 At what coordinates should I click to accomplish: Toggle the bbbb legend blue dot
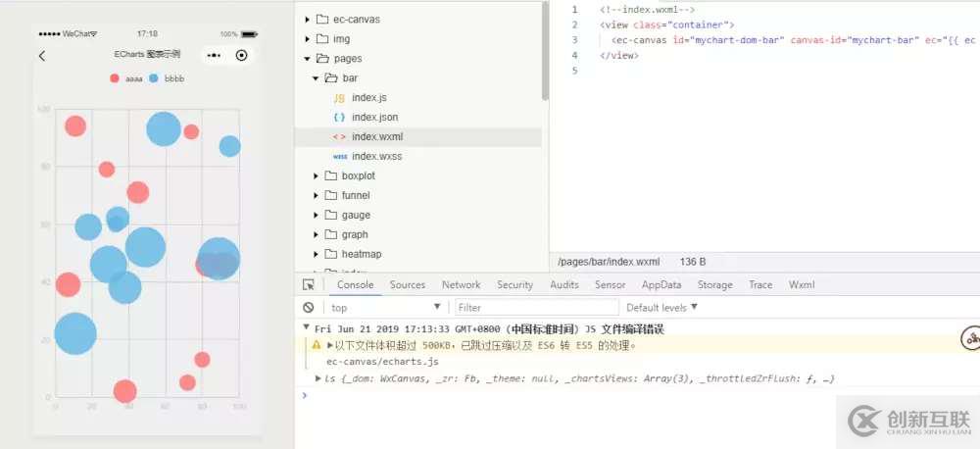click(154, 78)
